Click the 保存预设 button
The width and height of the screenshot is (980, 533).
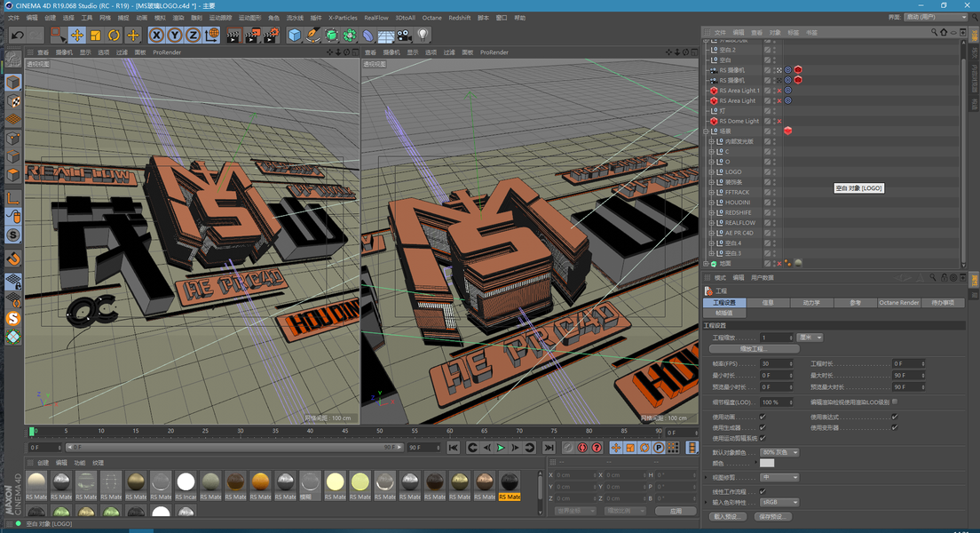coord(772,517)
